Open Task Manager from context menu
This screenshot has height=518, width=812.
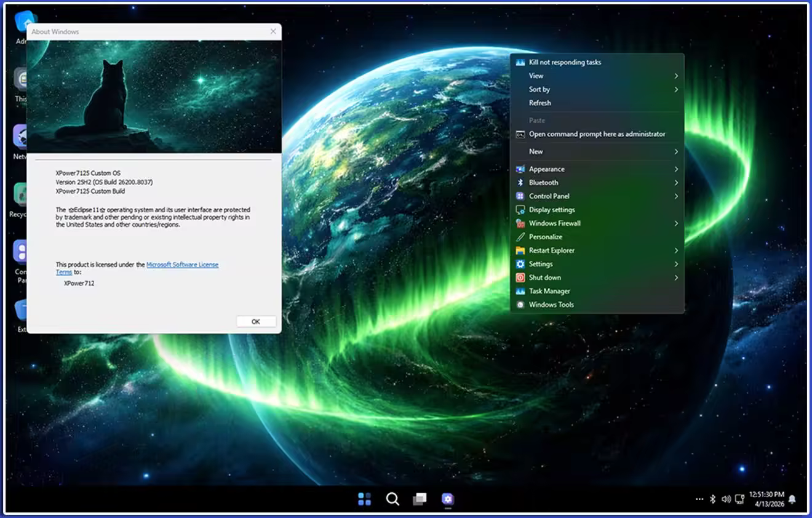tap(549, 291)
